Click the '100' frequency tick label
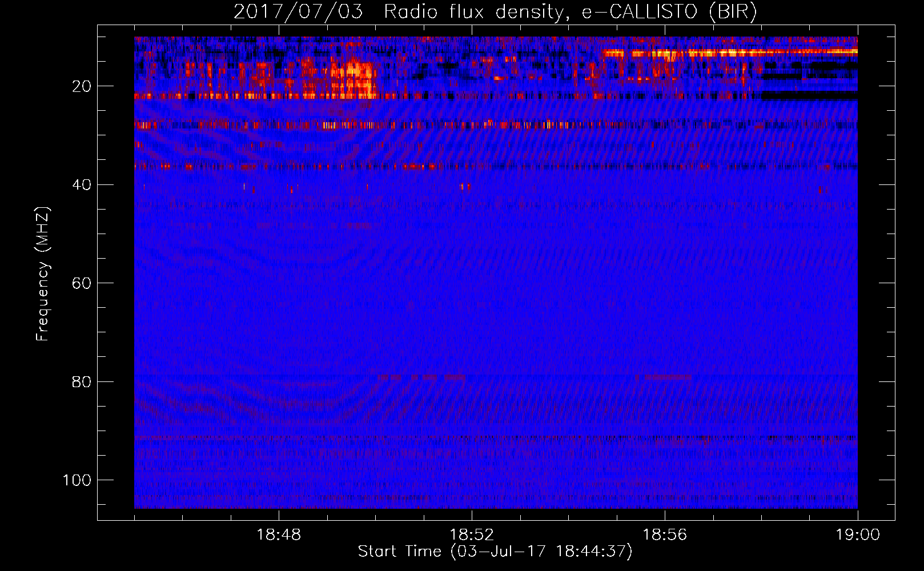This screenshot has height=571, width=924. click(77, 480)
